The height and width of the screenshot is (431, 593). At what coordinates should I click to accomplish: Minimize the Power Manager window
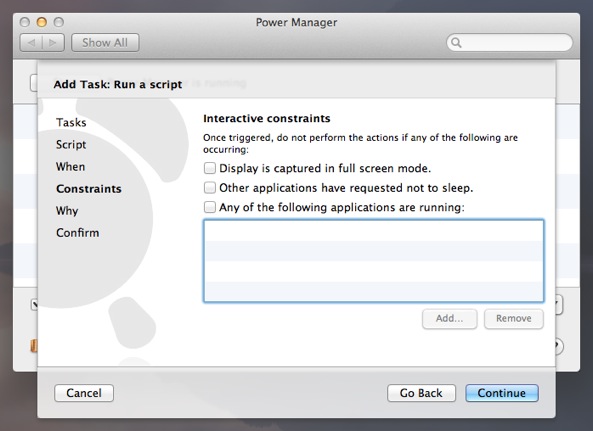[42, 22]
